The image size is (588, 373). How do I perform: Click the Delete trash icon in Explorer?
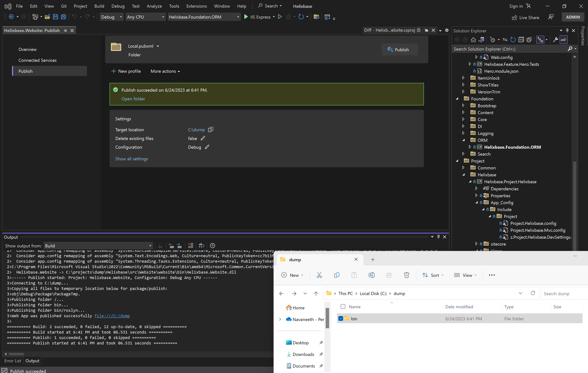coord(406,275)
